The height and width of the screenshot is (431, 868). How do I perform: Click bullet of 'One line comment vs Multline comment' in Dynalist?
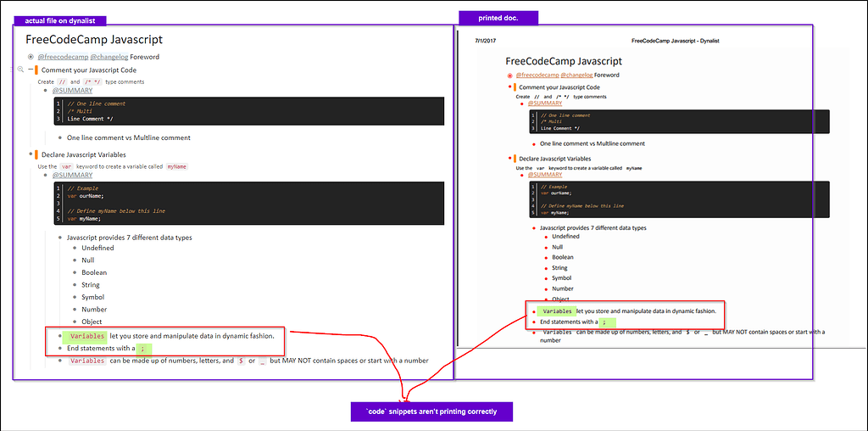pyautogui.click(x=60, y=137)
